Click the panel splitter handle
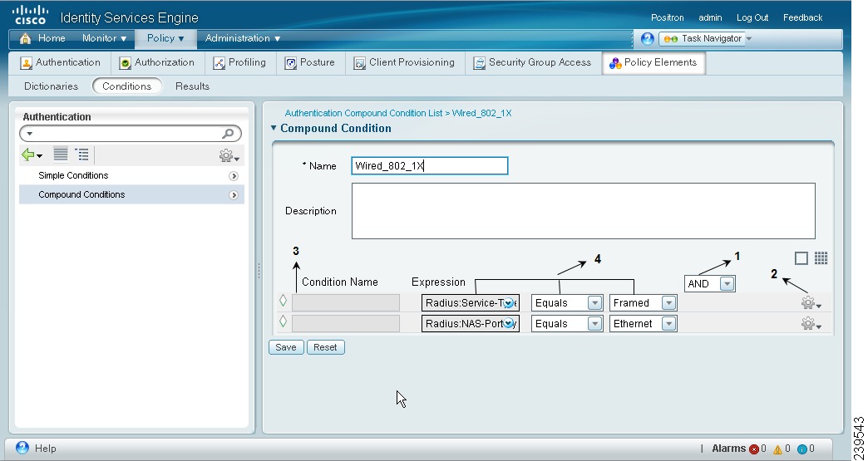 pos(259,271)
